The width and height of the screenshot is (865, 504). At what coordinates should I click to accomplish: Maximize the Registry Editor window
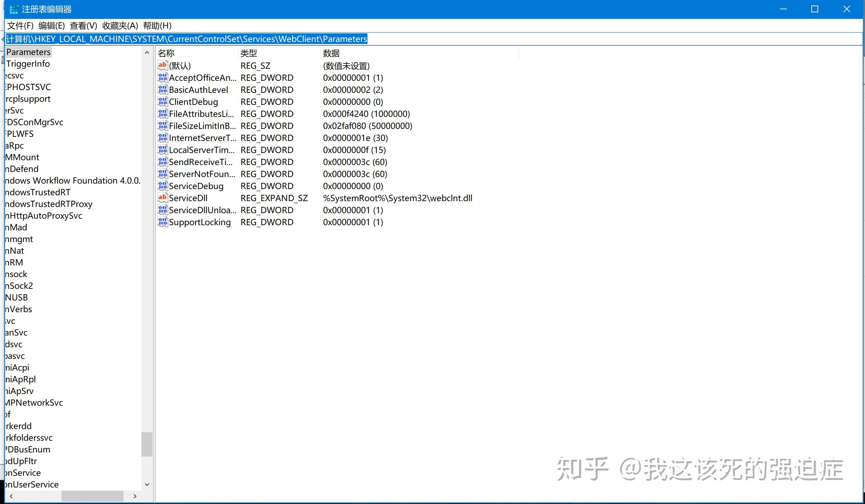pyautogui.click(x=815, y=9)
